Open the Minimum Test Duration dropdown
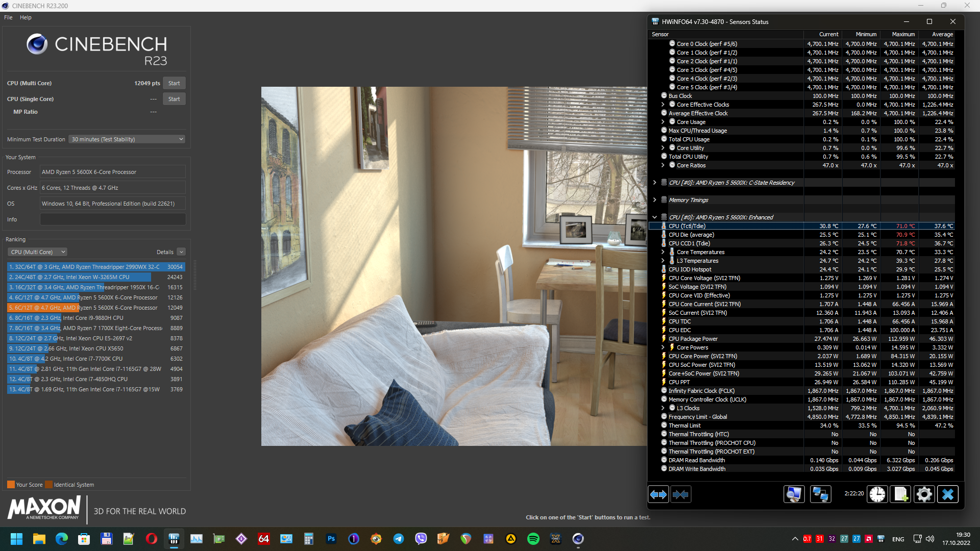This screenshot has width=980, height=551. coord(127,139)
